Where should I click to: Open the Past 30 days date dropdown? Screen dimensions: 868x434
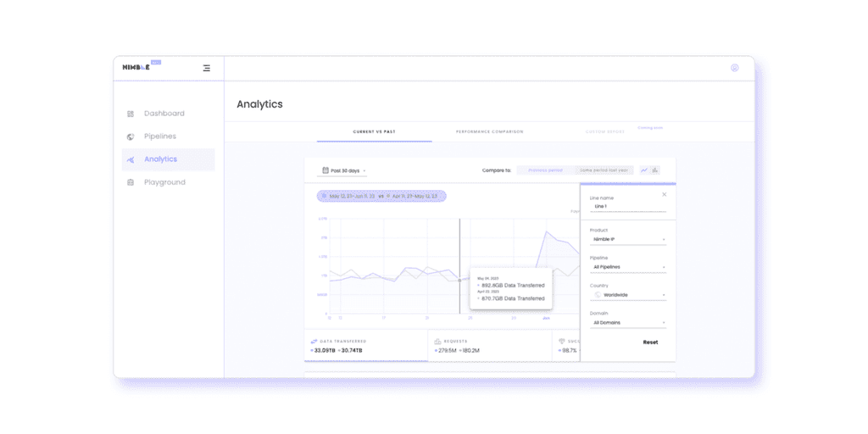click(x=342, y=170)
